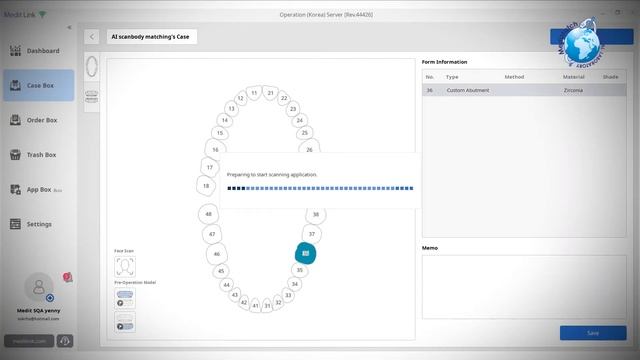Screen dimensions: 640x360
Task: Select tooth 33 on the chart
Action: [288, 295]
